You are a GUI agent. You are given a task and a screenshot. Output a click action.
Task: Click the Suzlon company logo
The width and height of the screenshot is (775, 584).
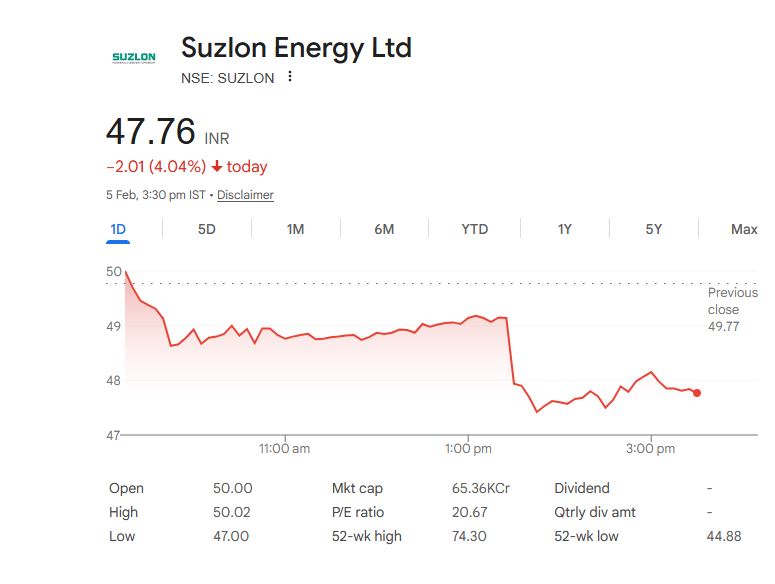133,57
